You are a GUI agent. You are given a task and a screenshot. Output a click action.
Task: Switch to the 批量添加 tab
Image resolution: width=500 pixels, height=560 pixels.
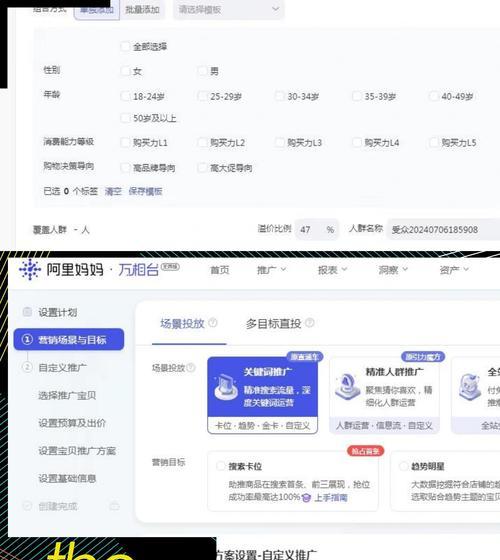point(142,10)
